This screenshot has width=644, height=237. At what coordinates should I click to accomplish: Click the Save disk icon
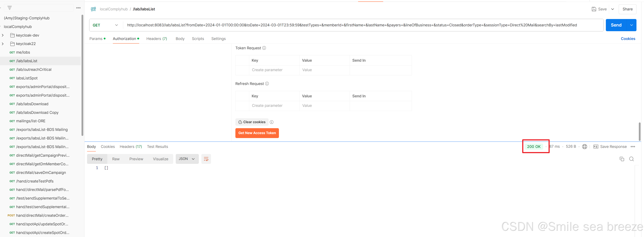coord(594,9)
